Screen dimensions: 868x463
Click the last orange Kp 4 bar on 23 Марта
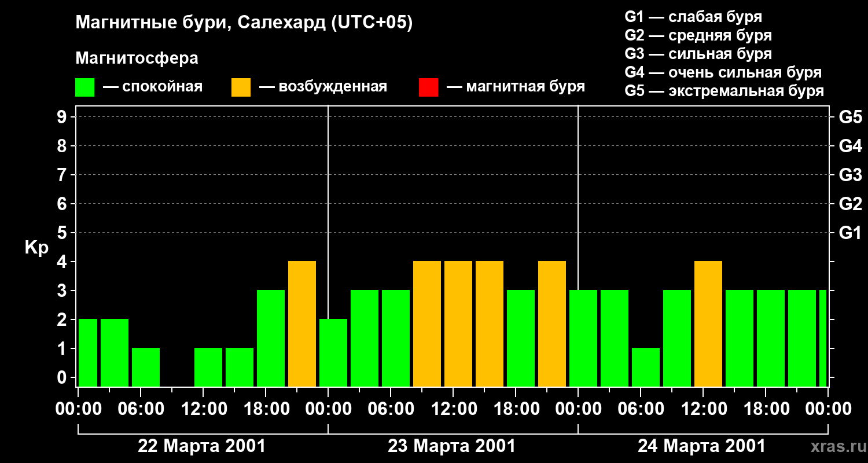(552, 324)
